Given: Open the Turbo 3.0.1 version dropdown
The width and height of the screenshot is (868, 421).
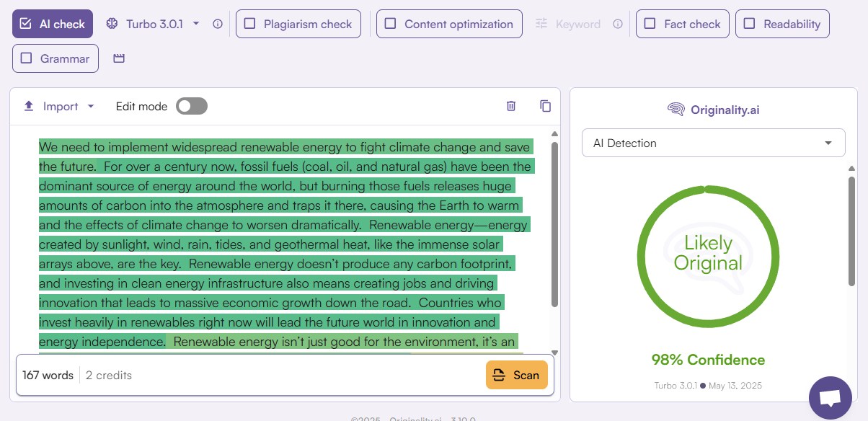Looking at the screenshot, I should click(196, 23).
